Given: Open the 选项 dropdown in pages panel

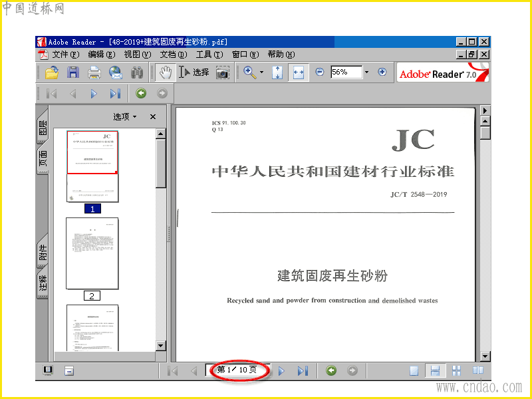Looking at the screenshot, I should [124, 117].
